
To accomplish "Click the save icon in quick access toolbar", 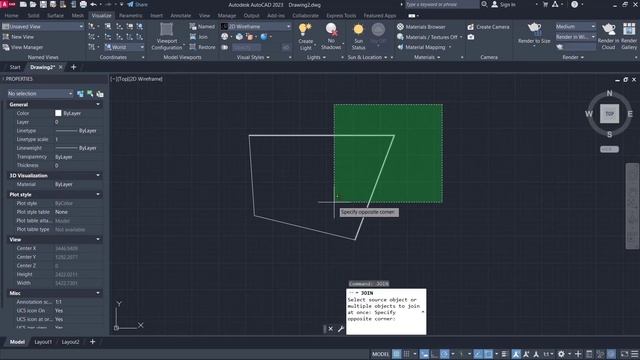I will coord(43,4).
